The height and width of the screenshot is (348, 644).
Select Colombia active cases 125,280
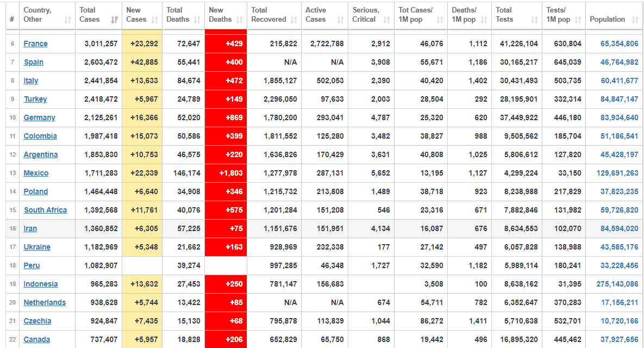point(330,136)
